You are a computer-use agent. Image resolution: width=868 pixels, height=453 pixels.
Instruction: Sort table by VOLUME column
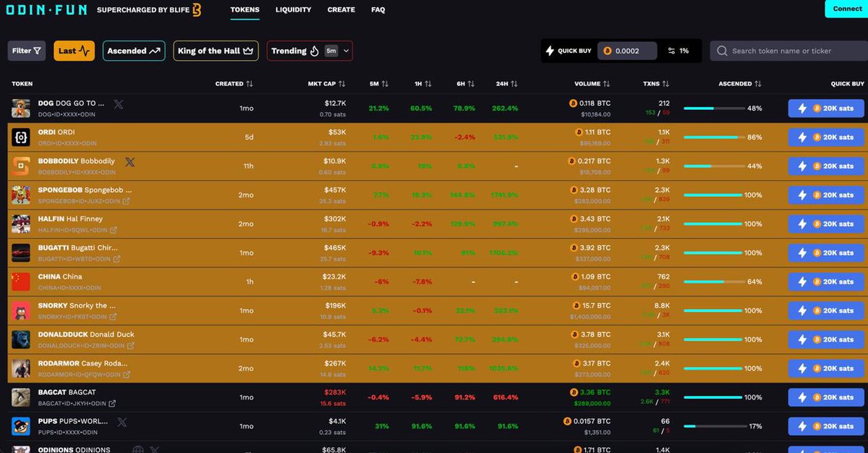[x=592, y=84]
